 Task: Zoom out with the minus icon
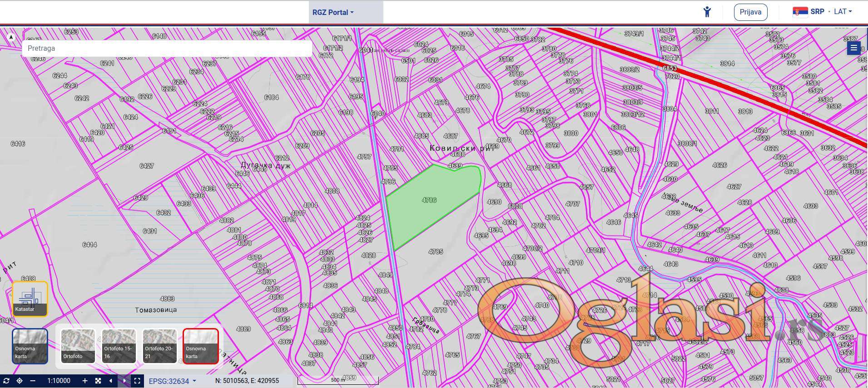[33, 381]
